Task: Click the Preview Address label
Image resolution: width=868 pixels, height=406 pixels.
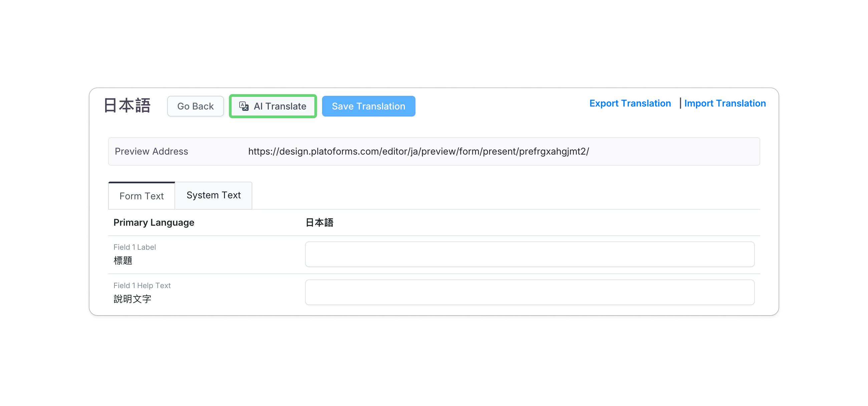Action: tap(151, 151)
